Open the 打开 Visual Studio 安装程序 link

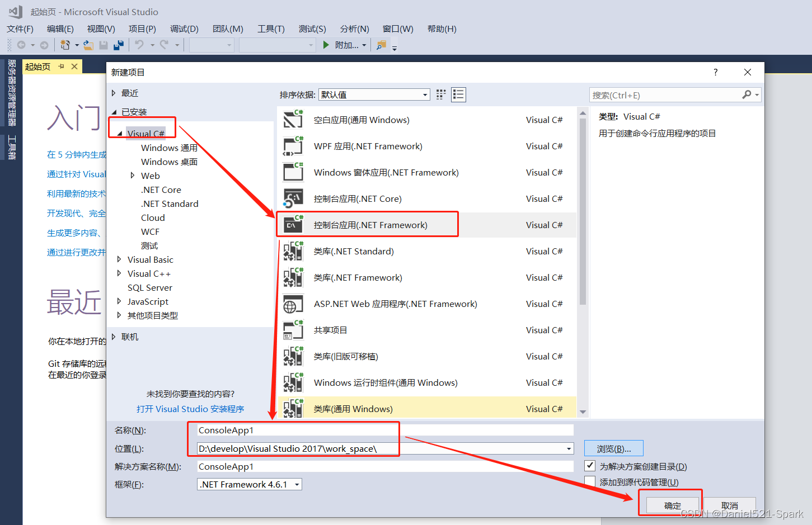point(190,409)
